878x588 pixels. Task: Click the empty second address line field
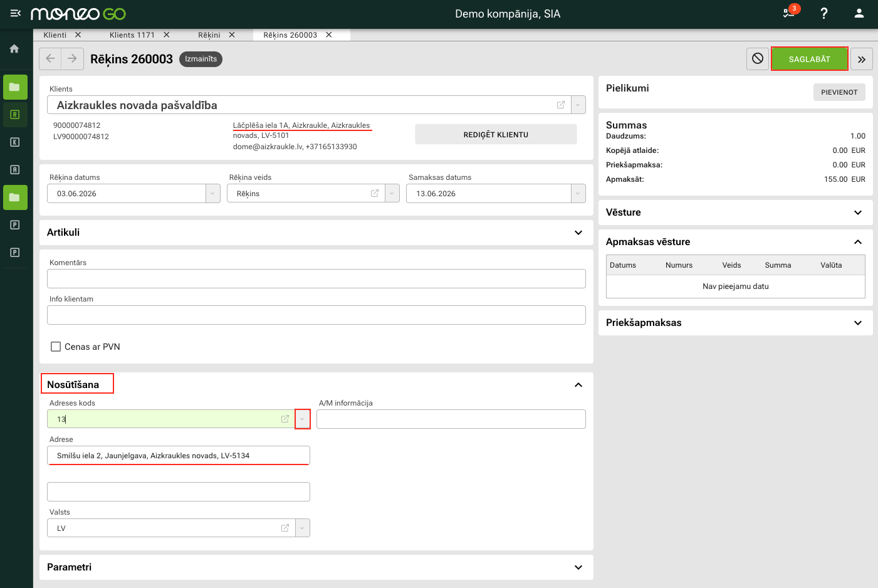(x=179, y=492)
